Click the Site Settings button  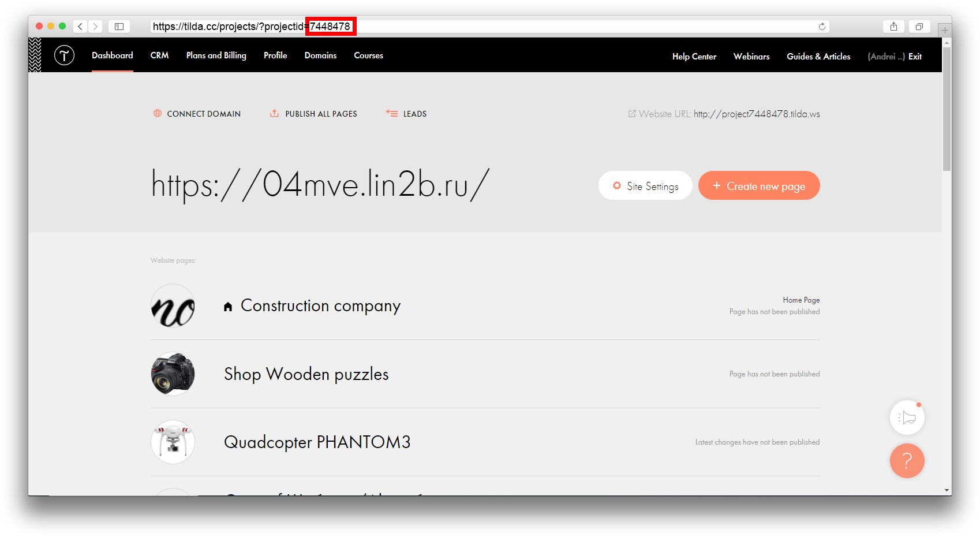click(x=645, y=186)
